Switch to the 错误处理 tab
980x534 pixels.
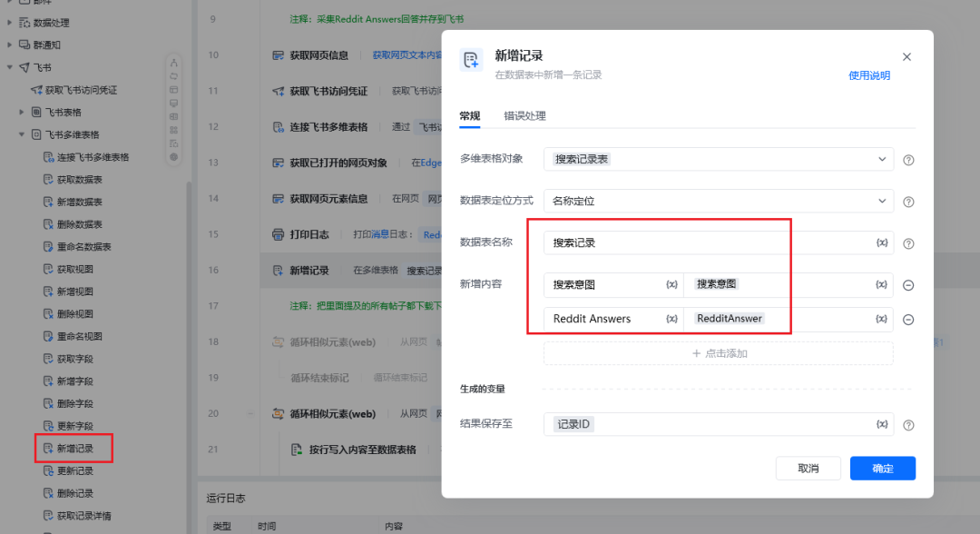[x=524, y=115]
